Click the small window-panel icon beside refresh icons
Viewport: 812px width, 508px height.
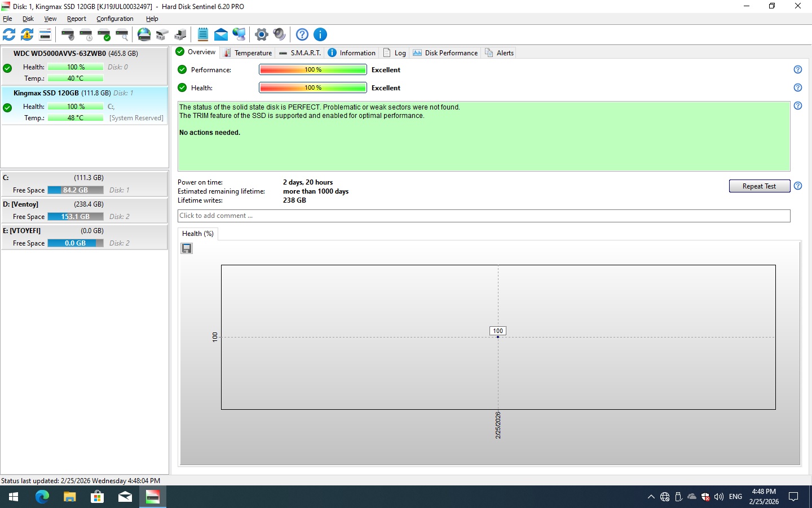coord(45,34)
